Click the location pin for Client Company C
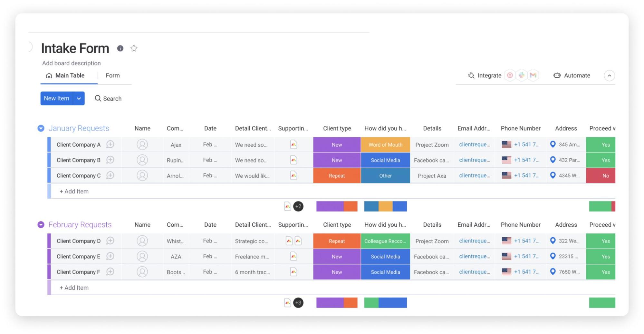The image size is (644, 334). 553,175
